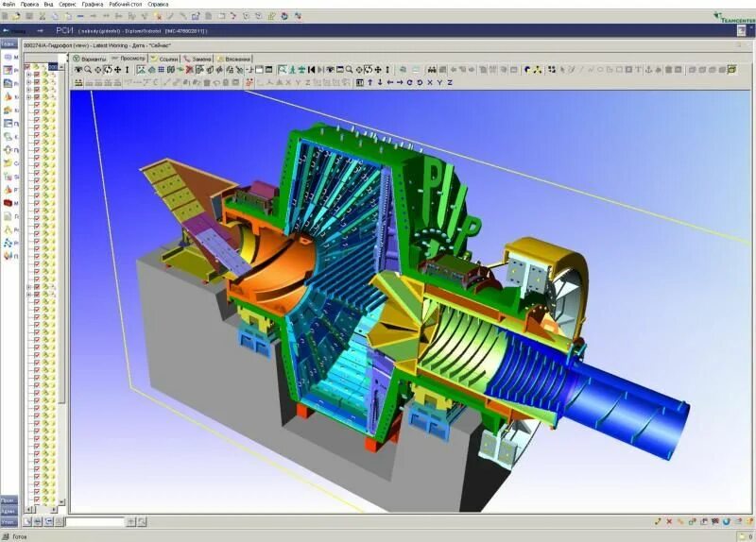This screenshot has height=542, width=756.
Task: Open the Справка menu
Action: coord(158,5)
